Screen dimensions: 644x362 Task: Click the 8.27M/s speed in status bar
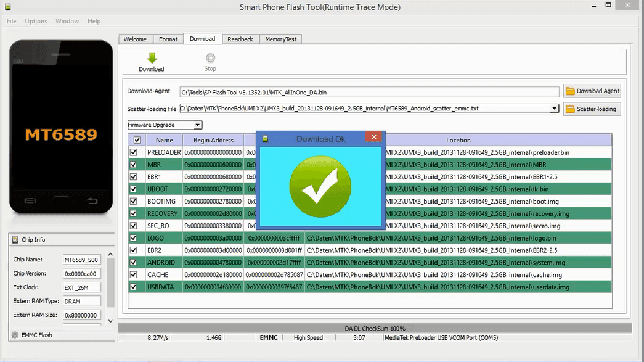pyautogui.click(x=158, y=338)
